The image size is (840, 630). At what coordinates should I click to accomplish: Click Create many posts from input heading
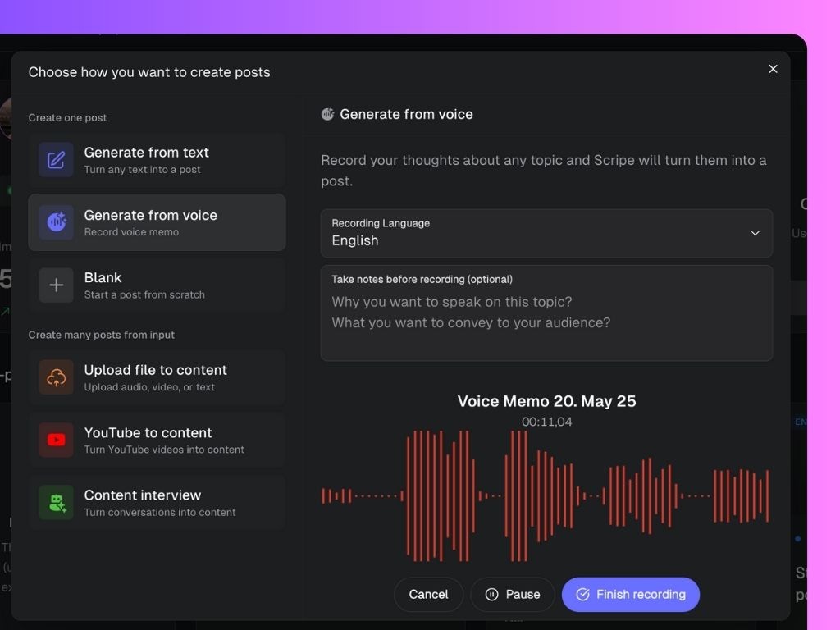pyautogui.click(x=101, y=335)
